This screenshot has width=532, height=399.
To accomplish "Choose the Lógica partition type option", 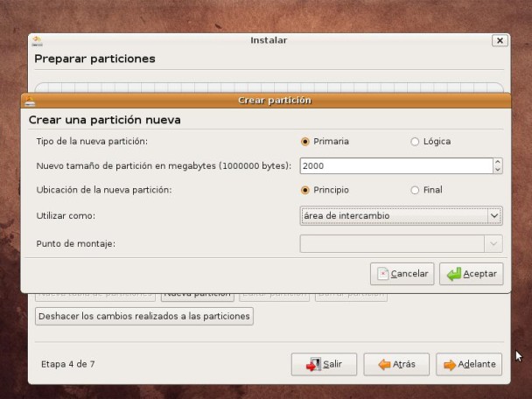I will (x=415, y=142).
